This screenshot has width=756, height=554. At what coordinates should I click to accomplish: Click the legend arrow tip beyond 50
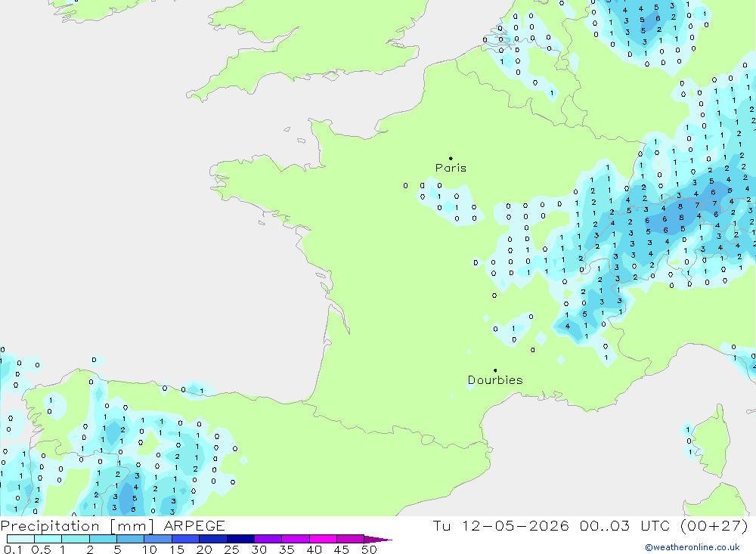[x=379, y=539]
